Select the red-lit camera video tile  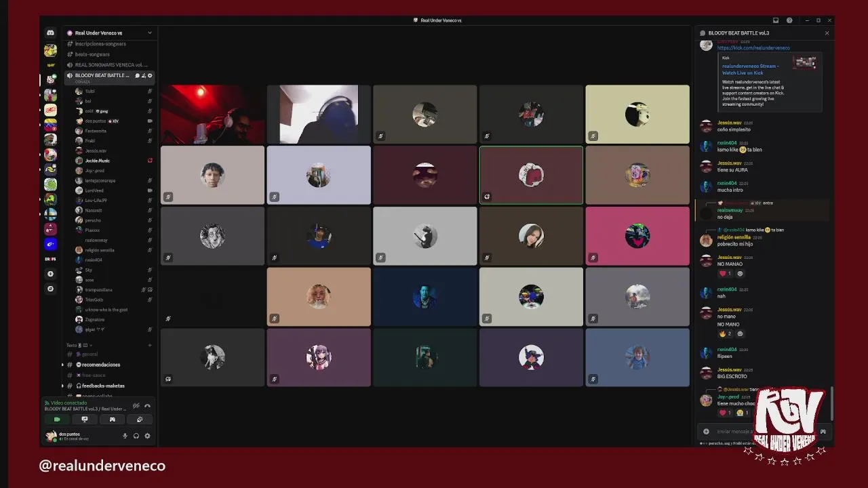(212, 114)
